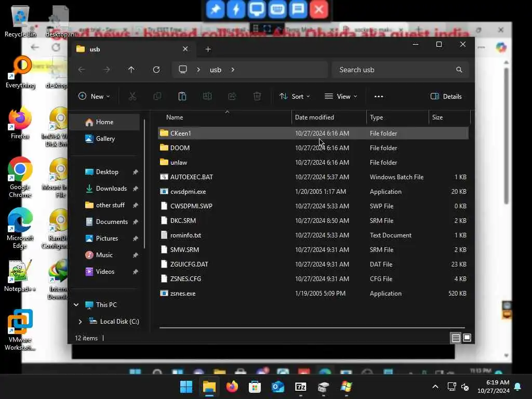Click the Windows Start button
This screenshot has height=399, width=532.
click(x=187, y=387)
